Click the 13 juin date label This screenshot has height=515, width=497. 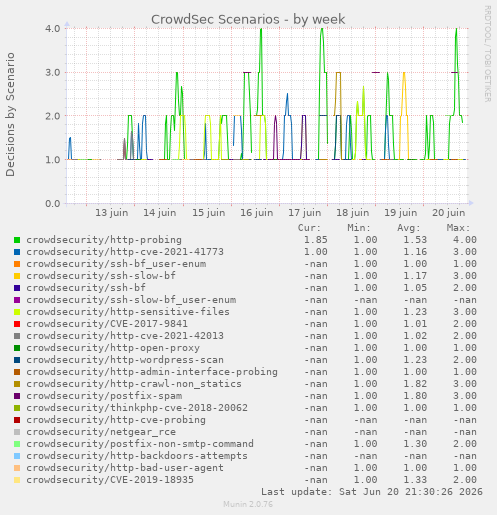click(x=112, y=213)
